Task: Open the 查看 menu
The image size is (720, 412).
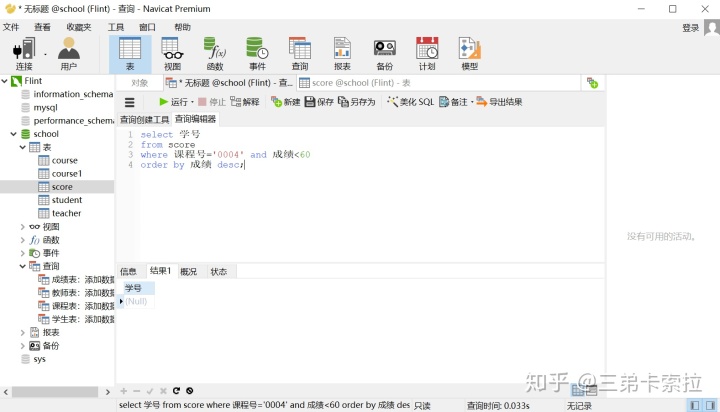Action: point(42,27)
